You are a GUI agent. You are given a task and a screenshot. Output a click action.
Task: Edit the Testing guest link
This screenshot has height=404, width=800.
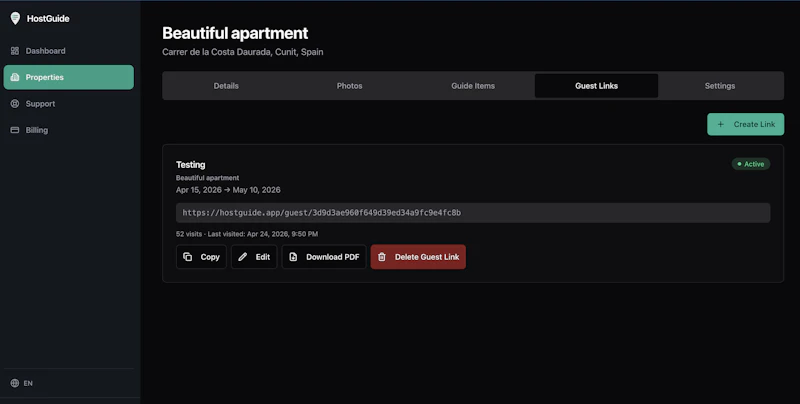click(x=254, y=257)
